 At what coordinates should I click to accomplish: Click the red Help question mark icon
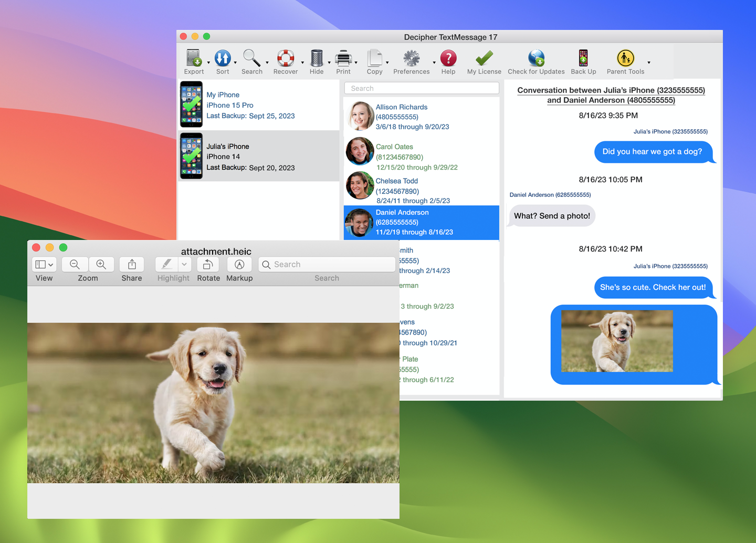tap(448, 58)
